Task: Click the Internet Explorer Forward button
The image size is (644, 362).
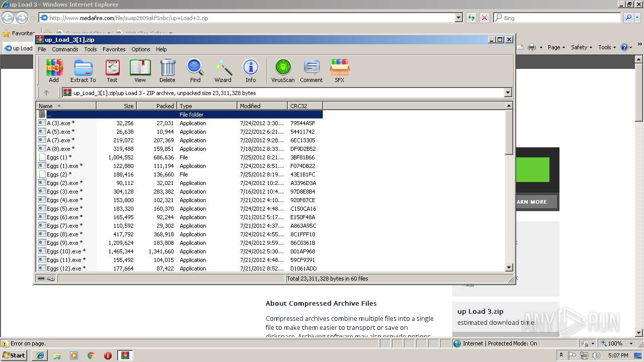Action: [x=22, y=18]
